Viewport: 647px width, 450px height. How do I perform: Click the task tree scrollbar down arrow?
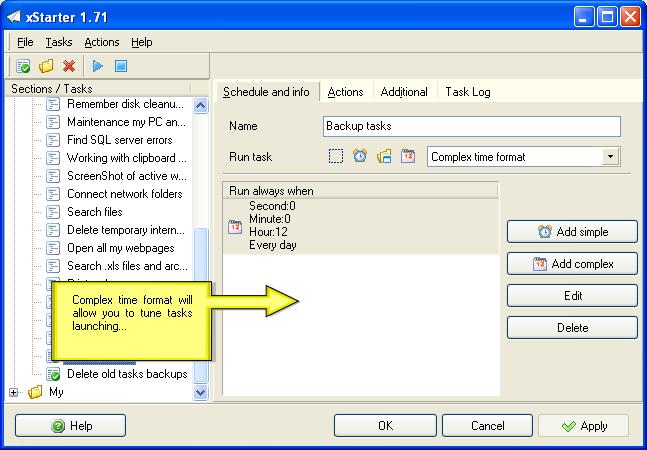click(201, 392)
